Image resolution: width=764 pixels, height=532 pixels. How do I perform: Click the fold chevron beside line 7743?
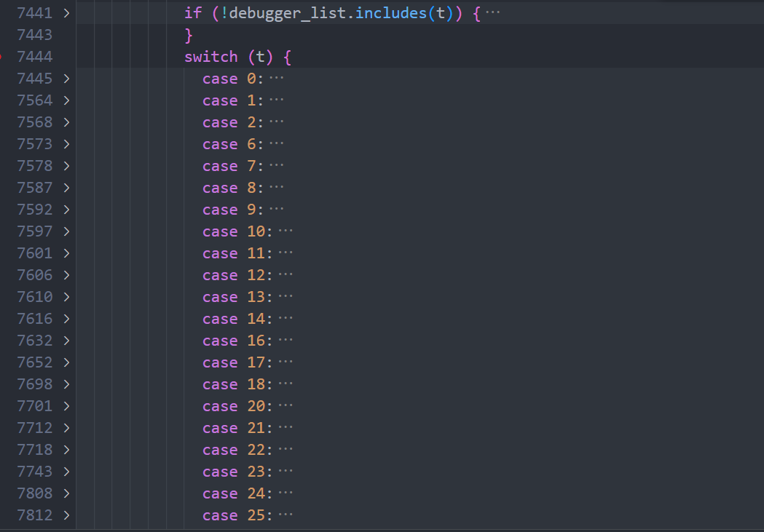66,472
